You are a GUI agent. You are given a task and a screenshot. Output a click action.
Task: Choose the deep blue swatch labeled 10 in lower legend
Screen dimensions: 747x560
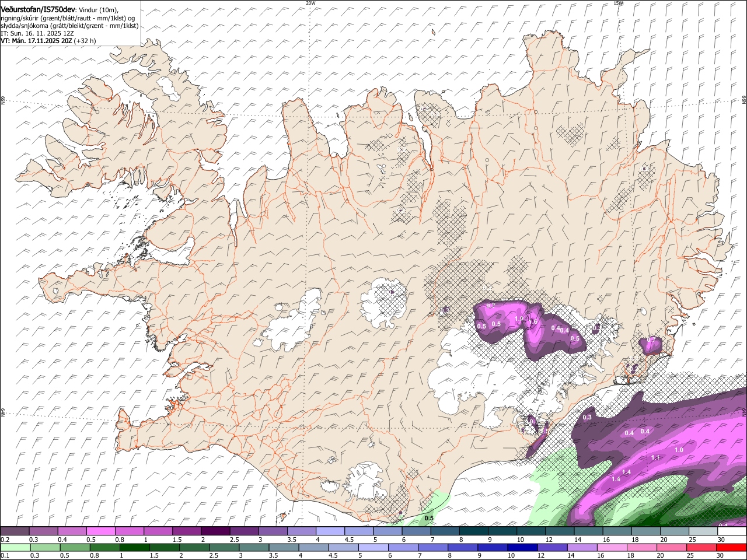(522, 547)
